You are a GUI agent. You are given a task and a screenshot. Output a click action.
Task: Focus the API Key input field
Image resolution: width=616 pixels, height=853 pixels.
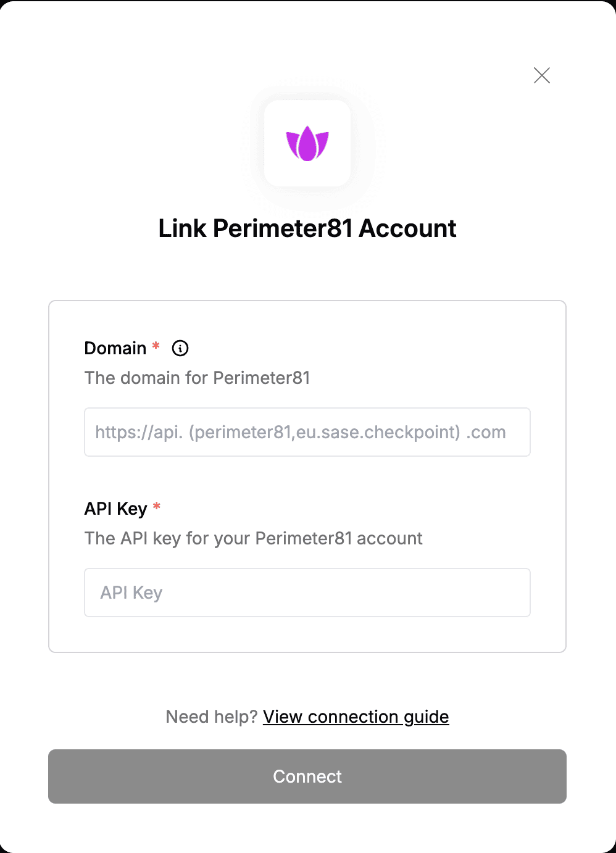[x=307, y=593]
